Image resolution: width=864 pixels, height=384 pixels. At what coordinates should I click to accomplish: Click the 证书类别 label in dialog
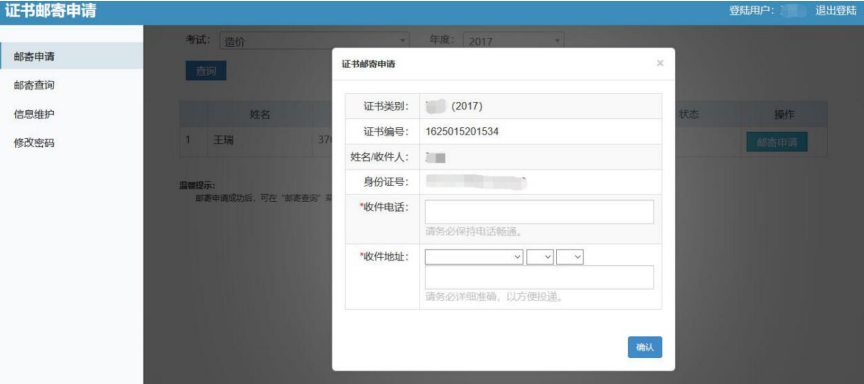point(386,106)
